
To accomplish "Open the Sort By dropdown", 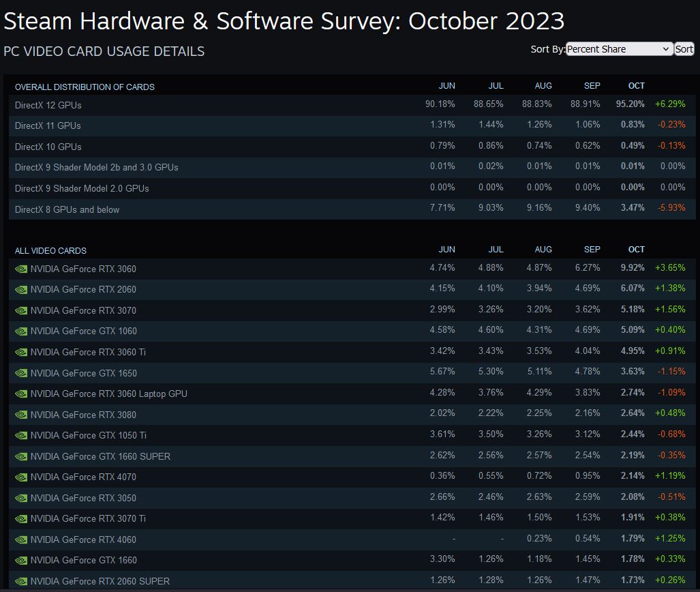I will click(x=618, y=48).
